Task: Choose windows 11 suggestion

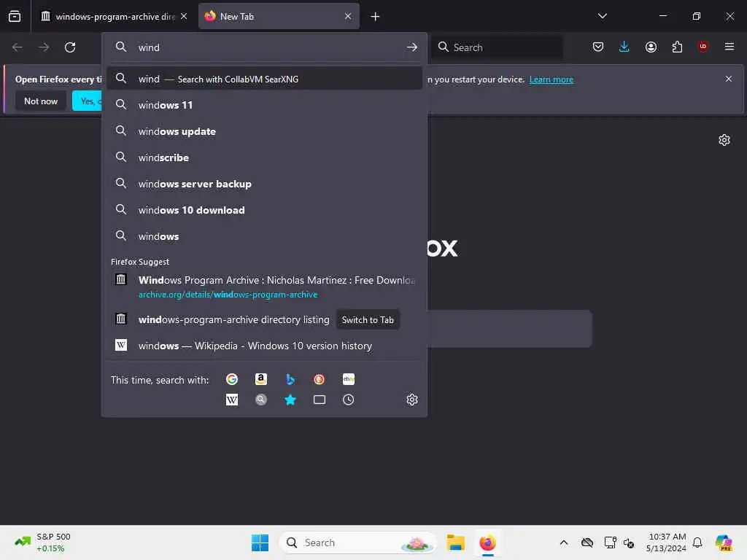Action: coord(264,105)
